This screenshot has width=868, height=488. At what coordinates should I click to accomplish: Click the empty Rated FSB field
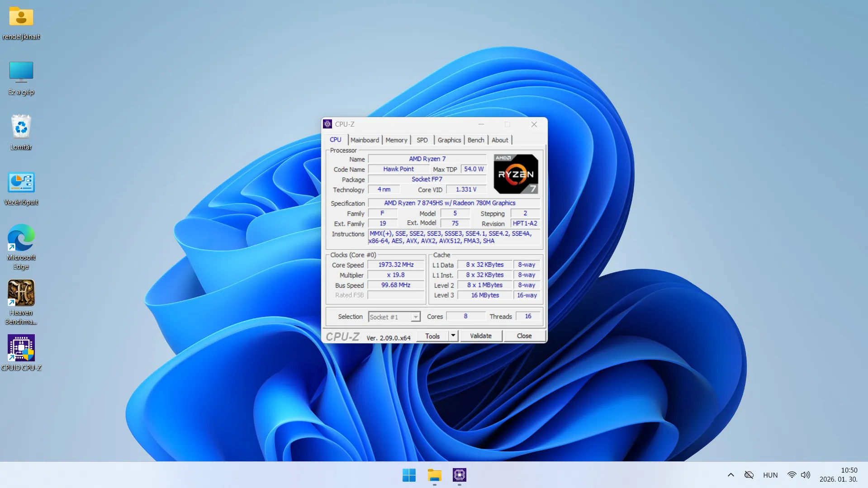coord(396,295)
